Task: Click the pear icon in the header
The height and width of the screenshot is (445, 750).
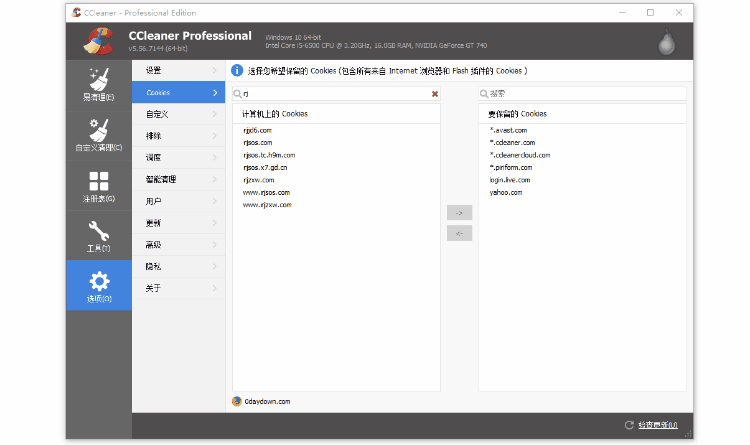Action: (x=666, y=42)
